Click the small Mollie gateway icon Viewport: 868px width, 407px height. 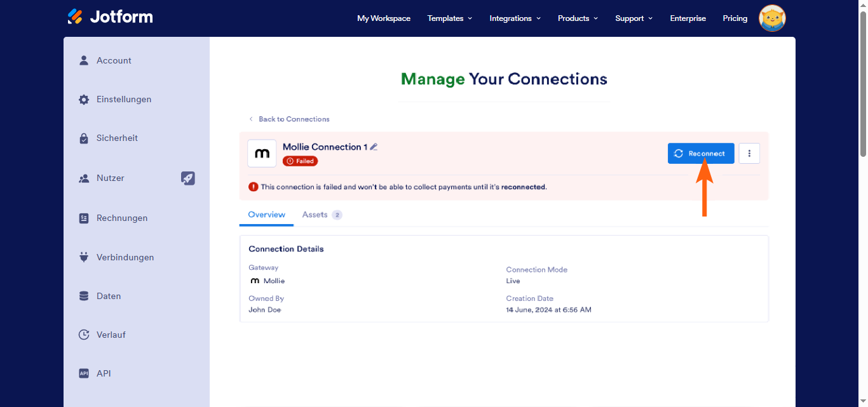(x=255, y=281)
